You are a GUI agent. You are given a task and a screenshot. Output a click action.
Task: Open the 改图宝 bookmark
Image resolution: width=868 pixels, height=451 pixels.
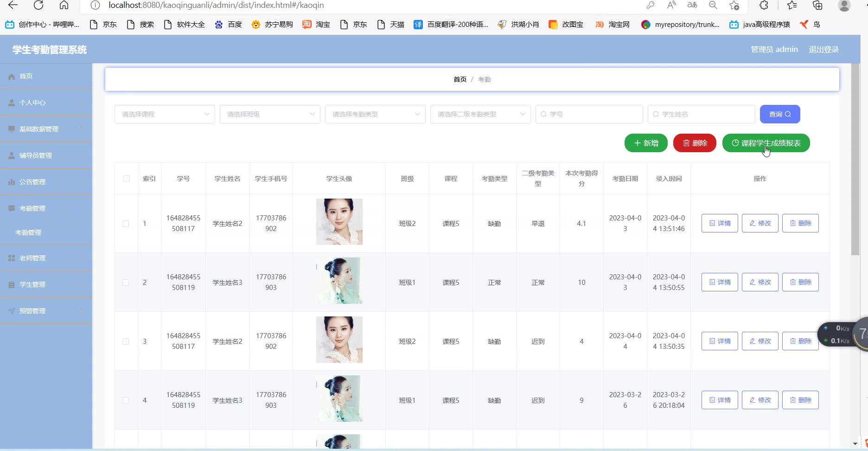(566, 24)
